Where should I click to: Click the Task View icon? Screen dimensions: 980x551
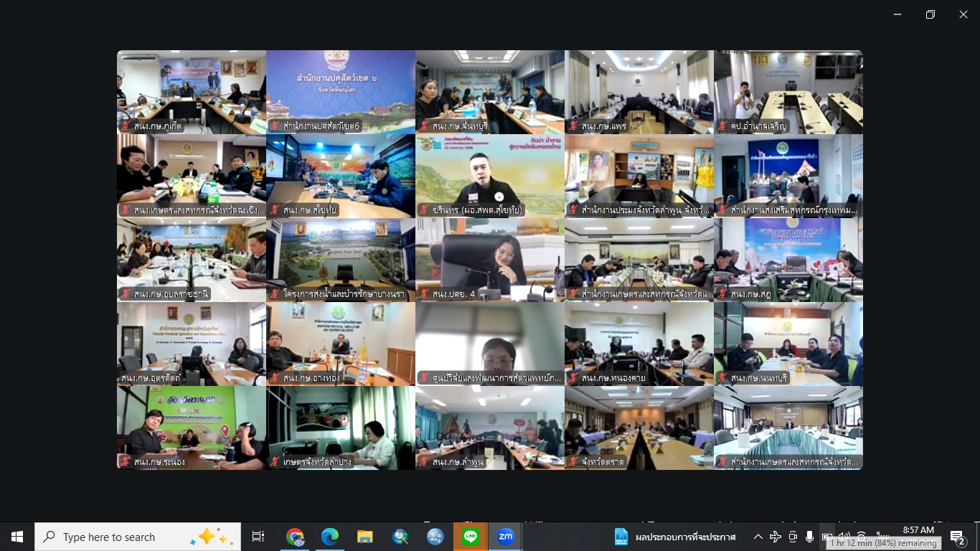click(258, 537)
